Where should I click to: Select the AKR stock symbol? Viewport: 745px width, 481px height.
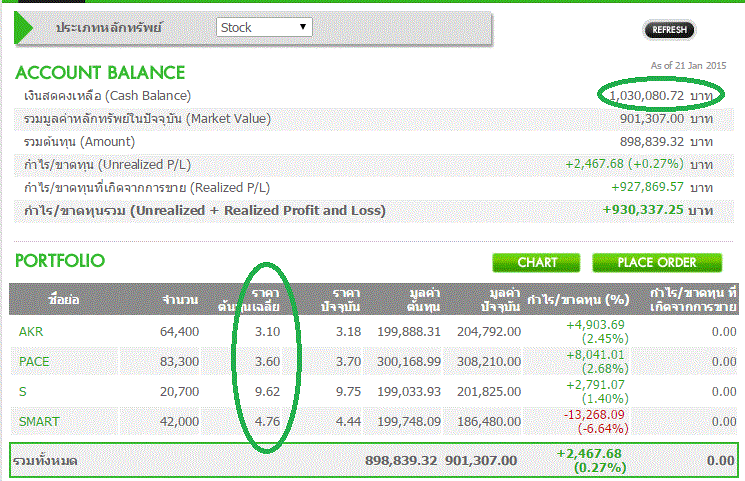click(31, 331)
